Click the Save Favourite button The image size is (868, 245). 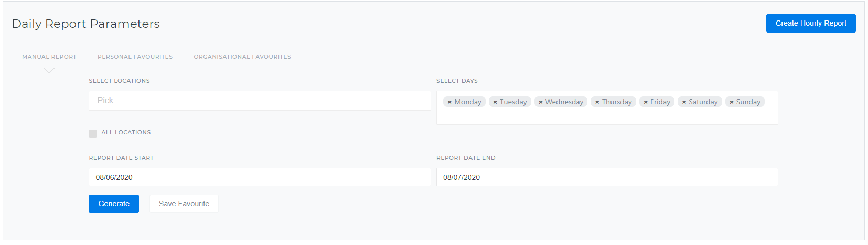[184, 204]
